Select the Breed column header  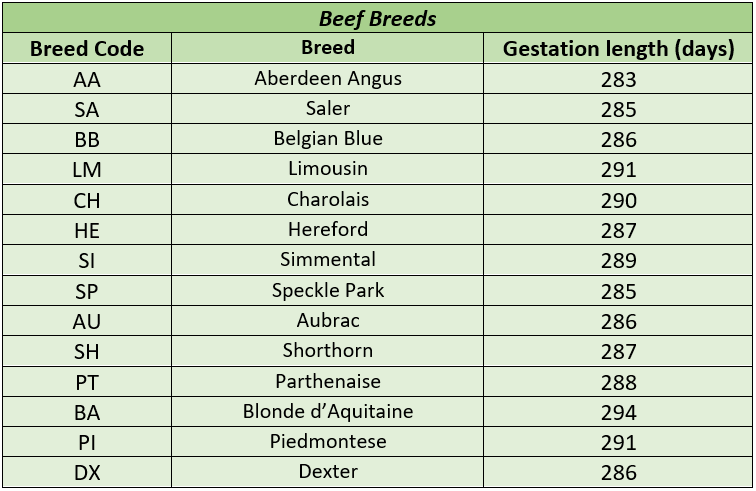tap(328, 48)
